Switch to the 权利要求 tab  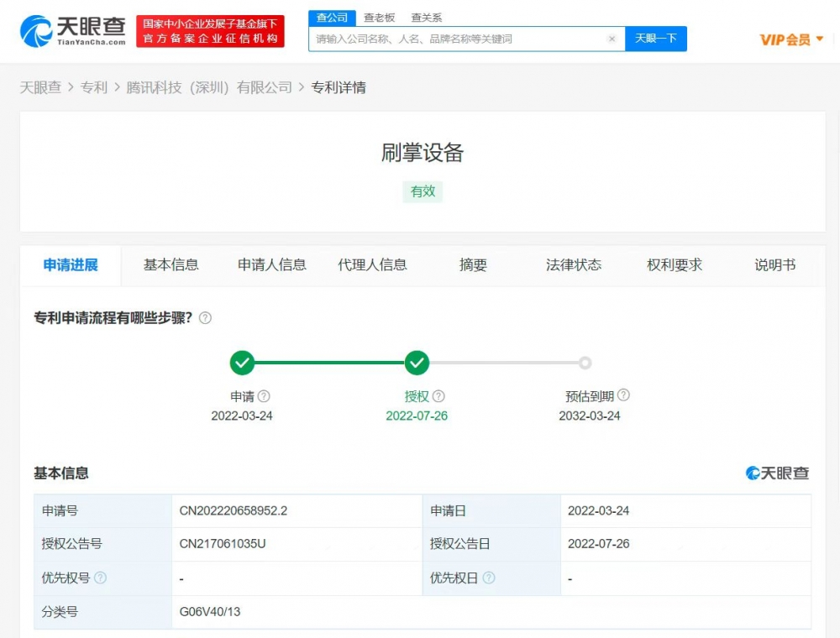click(x=675, y=265)
